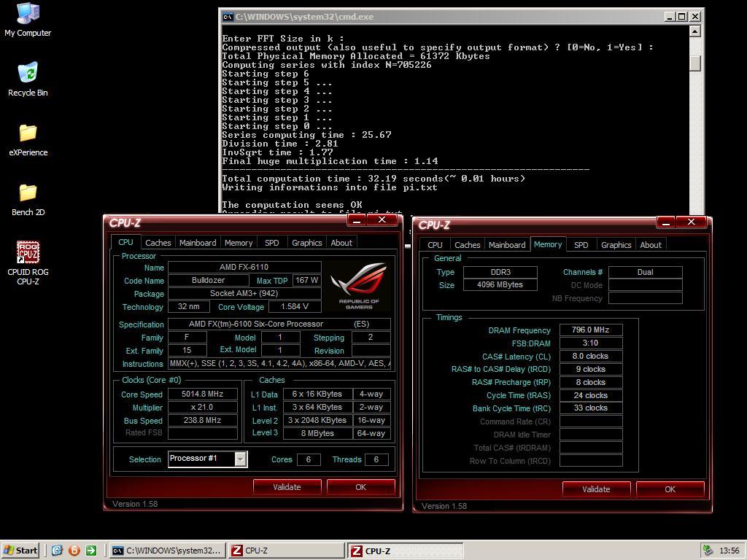Maximize the cmd.exe window
Viewport: 747px width, 560px height.
pos(682,17)
